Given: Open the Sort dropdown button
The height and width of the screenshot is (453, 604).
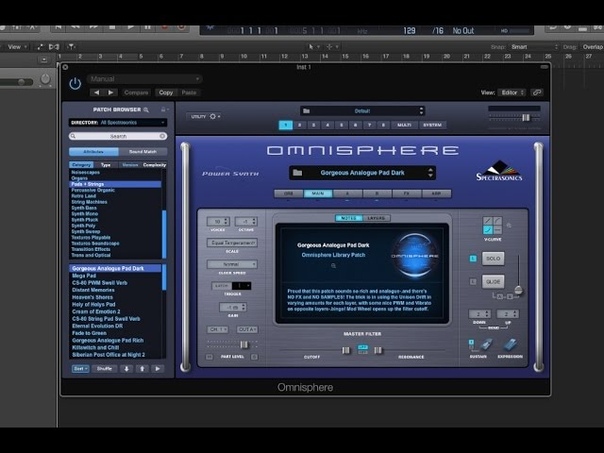Looking at the screenshot, I should coord(80,369).
